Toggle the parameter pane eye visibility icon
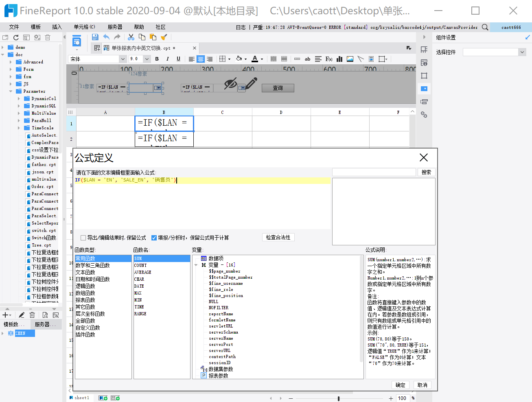Screen dimensions: 532x402 231,84
